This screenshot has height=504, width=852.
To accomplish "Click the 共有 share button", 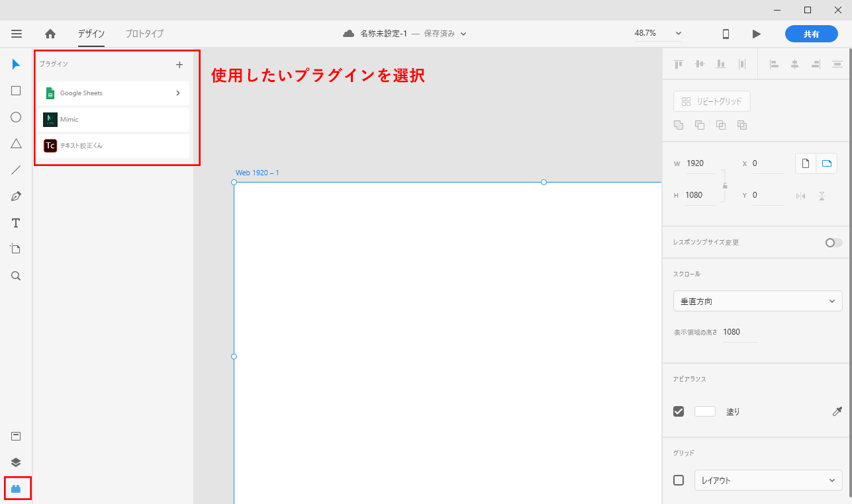I will [x=812, y=34].
